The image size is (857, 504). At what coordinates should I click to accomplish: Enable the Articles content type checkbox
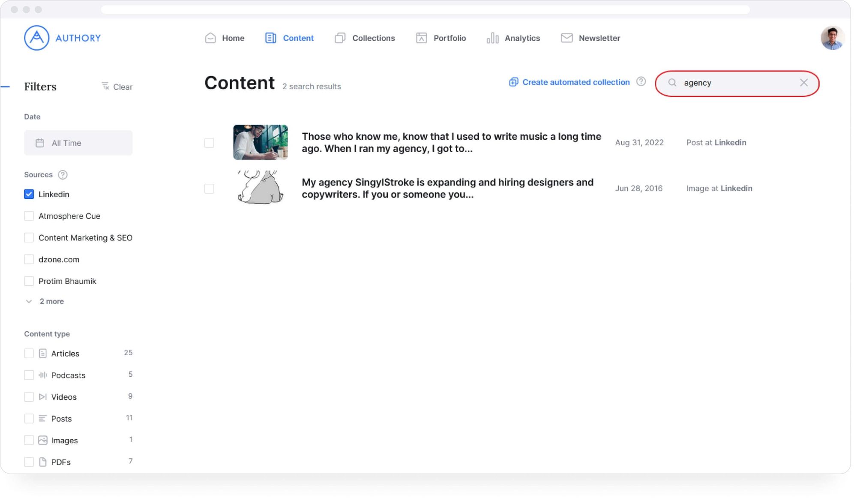click(29, 354)
